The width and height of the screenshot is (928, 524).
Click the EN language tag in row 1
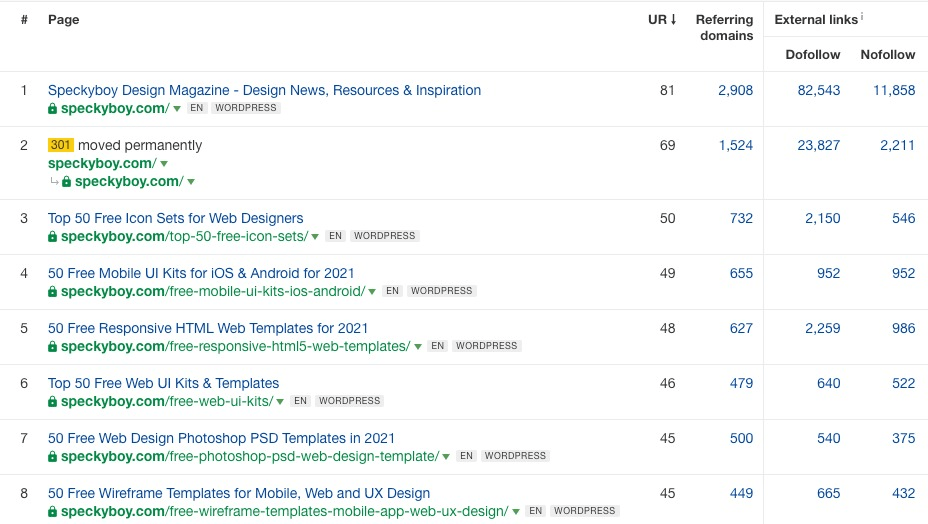point(196,108)
